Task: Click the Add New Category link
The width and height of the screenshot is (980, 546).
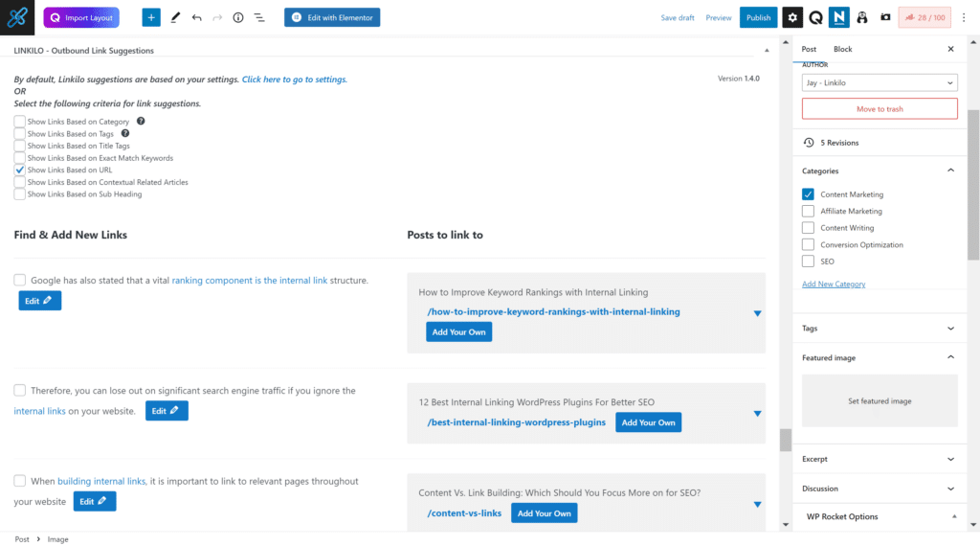Action: coord(834,284)
